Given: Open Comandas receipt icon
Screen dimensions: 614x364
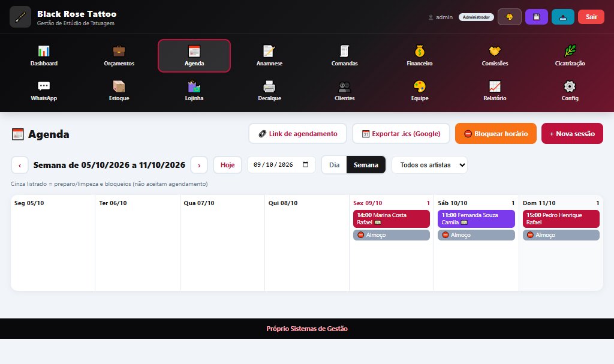Looking at the screenshot, I should pos(345,51).
